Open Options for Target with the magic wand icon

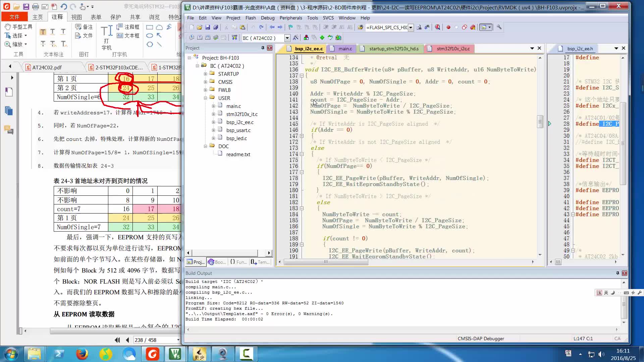point(296,38)
